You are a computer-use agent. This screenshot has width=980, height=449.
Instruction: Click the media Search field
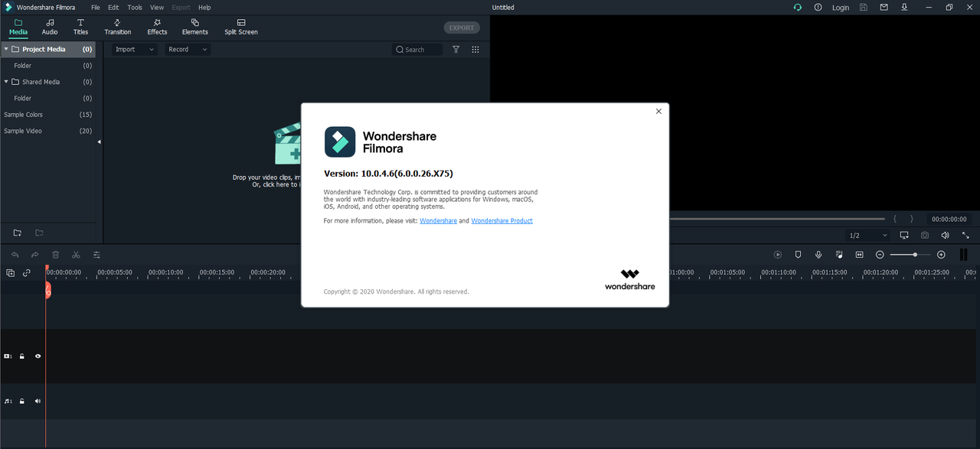coord(417,49)
